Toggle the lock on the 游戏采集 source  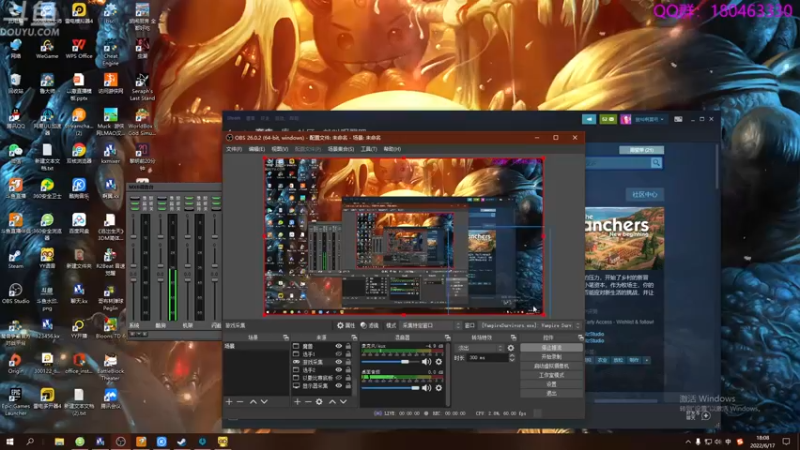coord(348,362)
